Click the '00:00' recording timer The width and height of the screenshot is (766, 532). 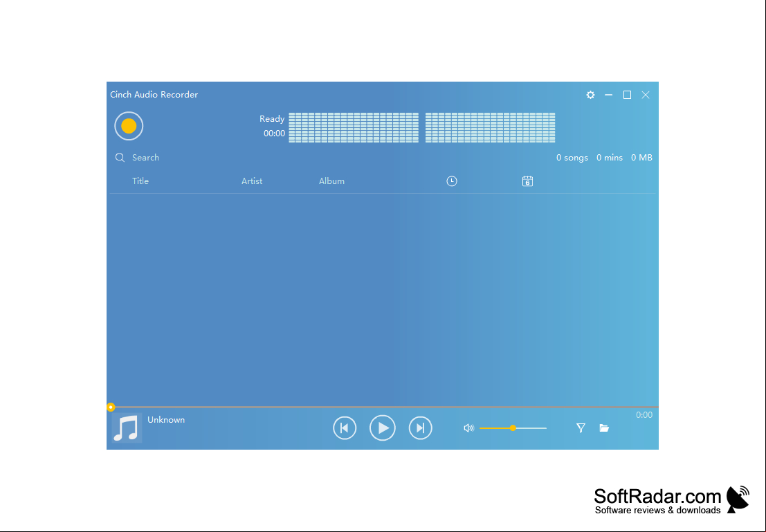tap(274, 134)
